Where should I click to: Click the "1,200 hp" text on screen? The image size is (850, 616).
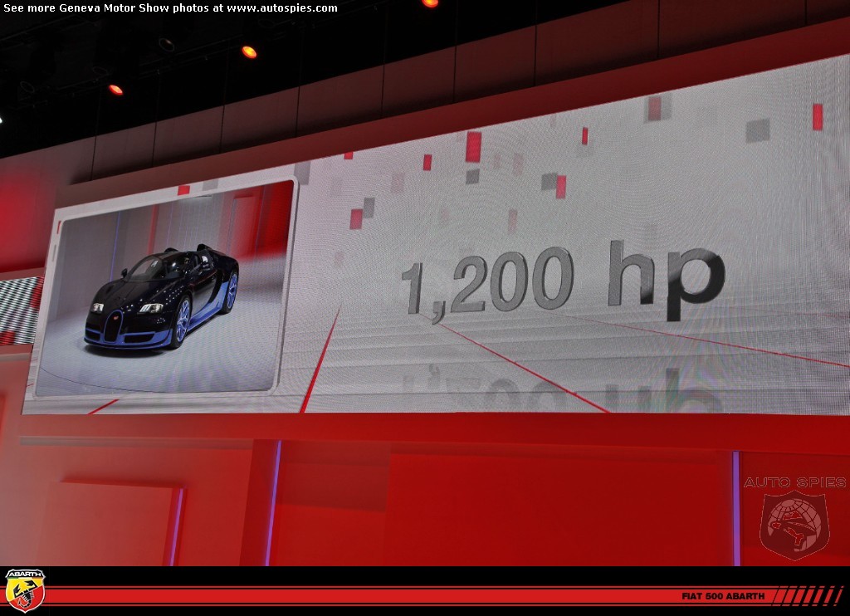tap(564, 281)
